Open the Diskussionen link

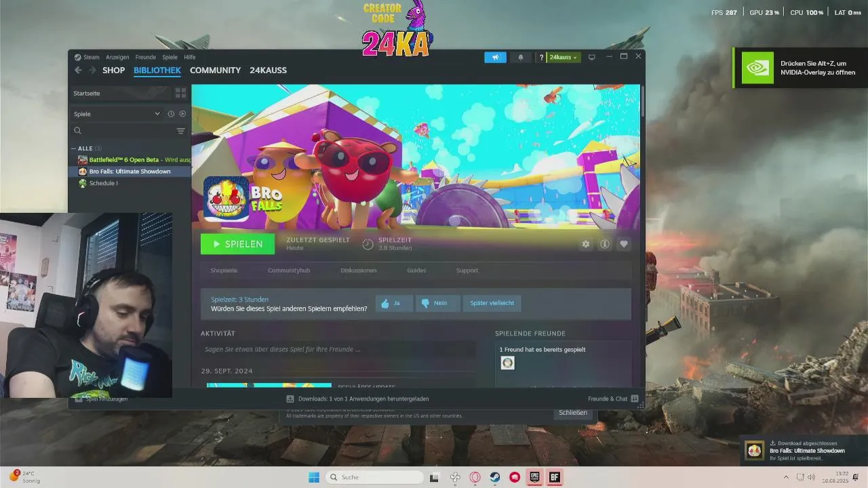tap(359, 270)
